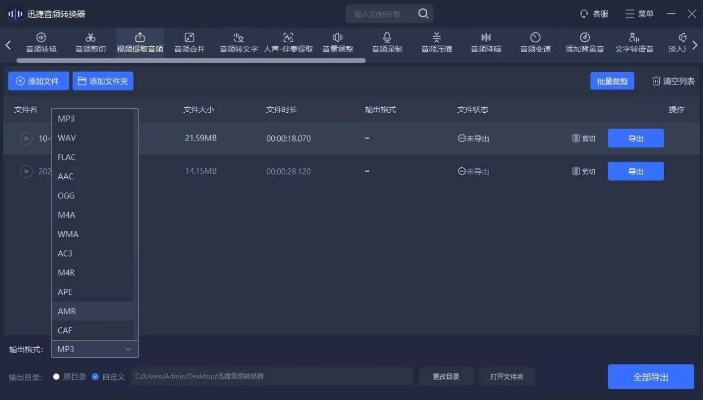Open the 音频剪切 scissors tool

91,42
